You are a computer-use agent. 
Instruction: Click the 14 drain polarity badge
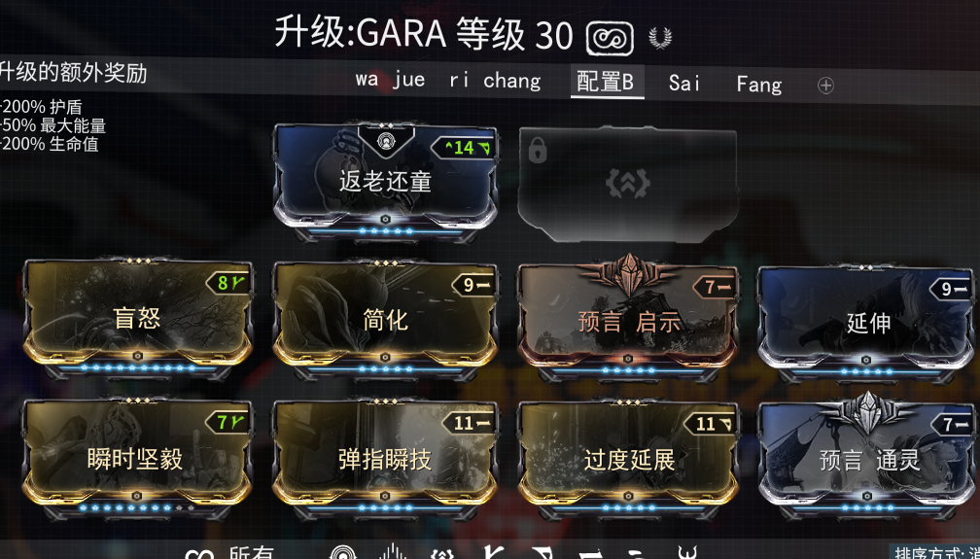click(465, 148)
